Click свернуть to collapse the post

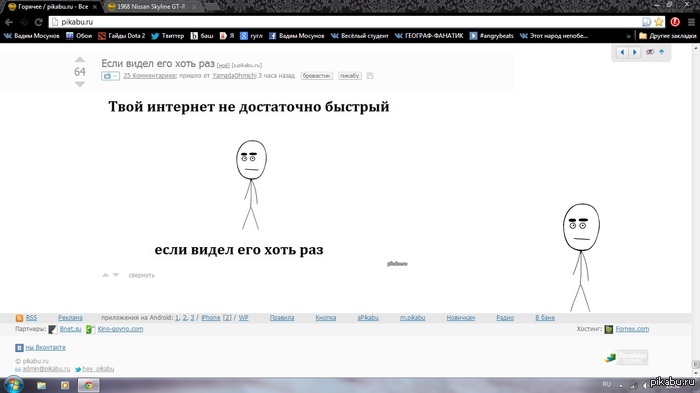coord(142,275)
